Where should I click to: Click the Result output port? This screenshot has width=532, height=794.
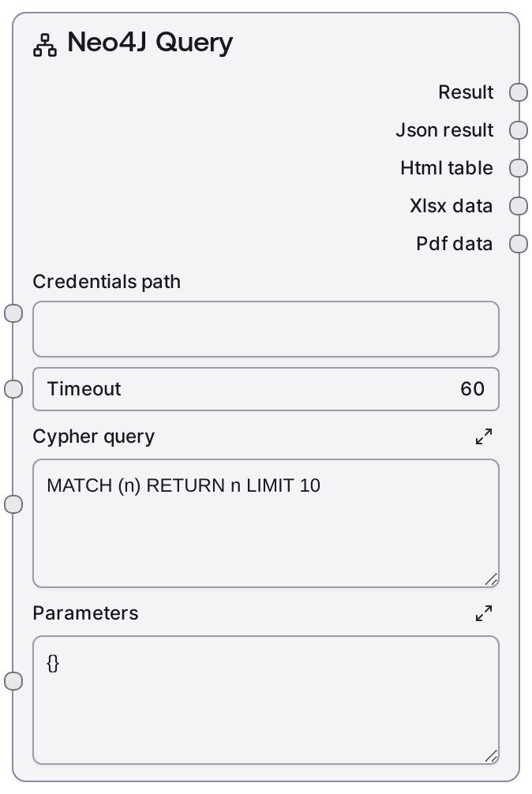(x=518, y=92)
